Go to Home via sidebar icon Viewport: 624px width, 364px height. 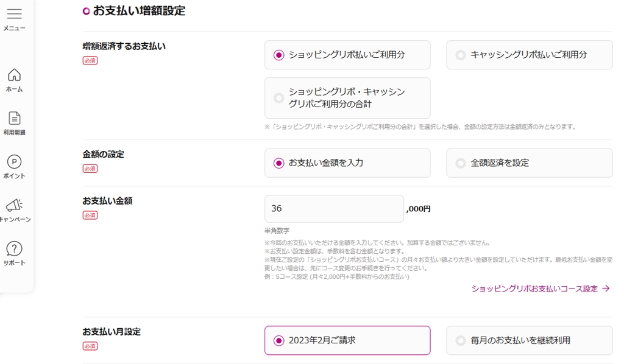tap(14, 75)
